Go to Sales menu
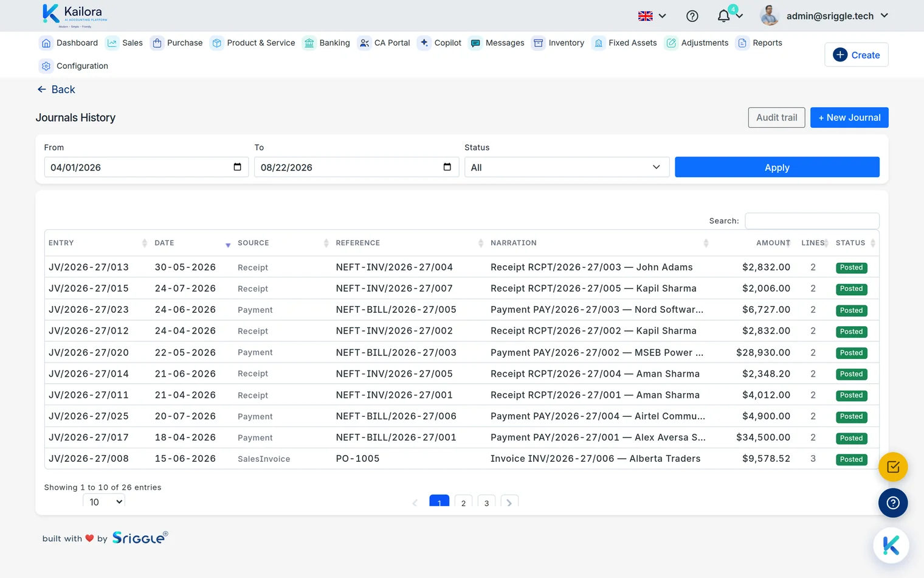 pos(125,43)
